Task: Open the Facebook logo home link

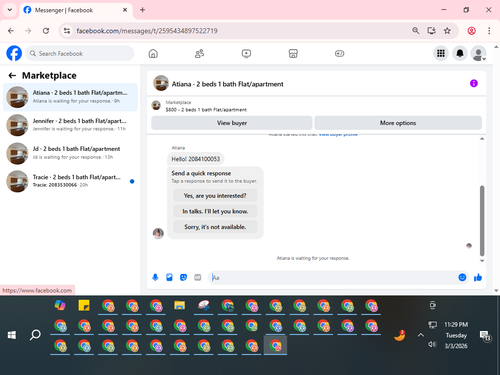Action: [14, 53]
